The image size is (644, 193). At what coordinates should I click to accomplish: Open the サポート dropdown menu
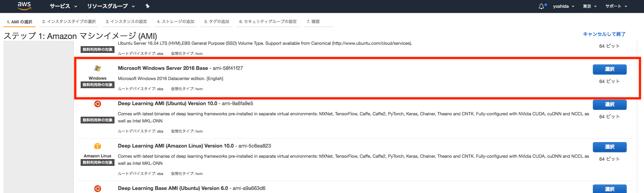pyautogui.click(x=616, y=6)
